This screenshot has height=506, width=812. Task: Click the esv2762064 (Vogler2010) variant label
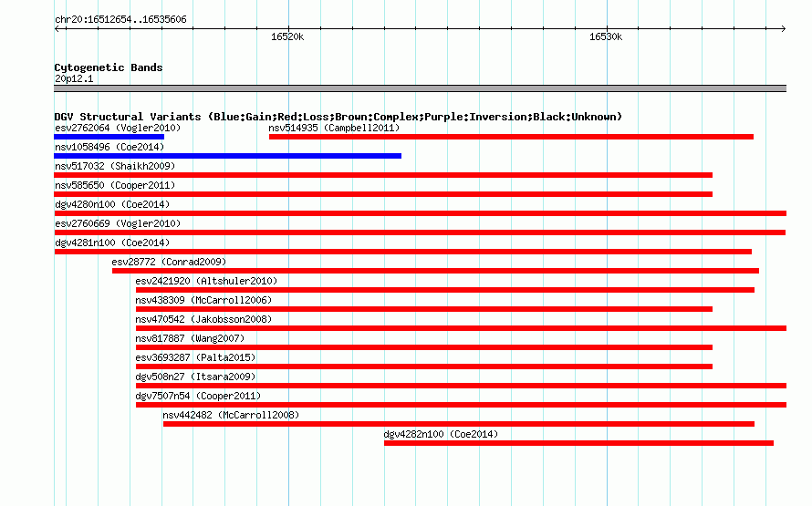click(x=118, y=128)
